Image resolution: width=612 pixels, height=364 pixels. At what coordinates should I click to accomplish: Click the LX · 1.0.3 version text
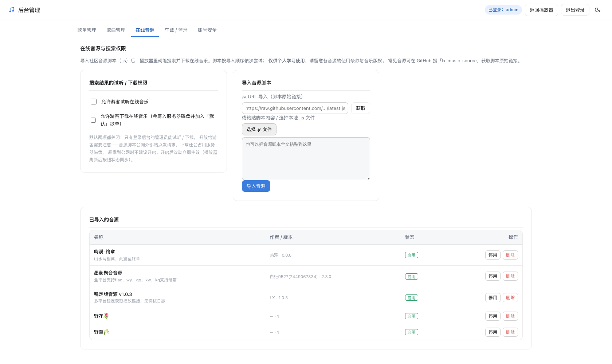click(279, 298)
